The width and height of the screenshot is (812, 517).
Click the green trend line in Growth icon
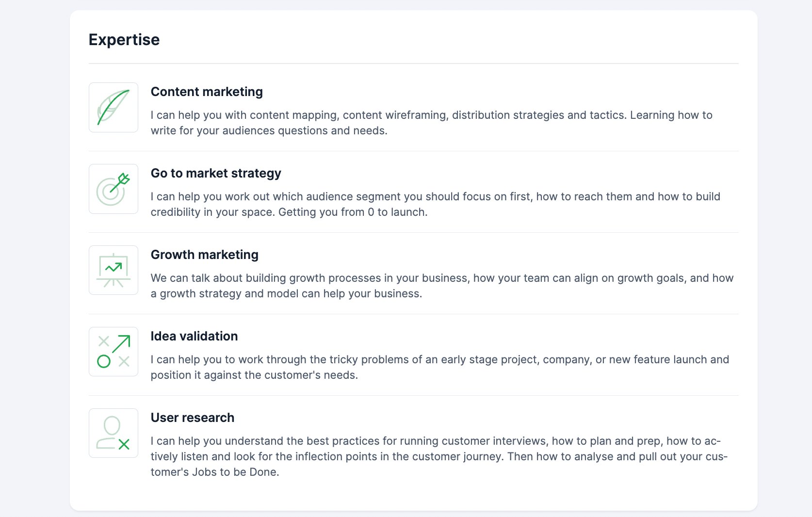pos(114,267)
